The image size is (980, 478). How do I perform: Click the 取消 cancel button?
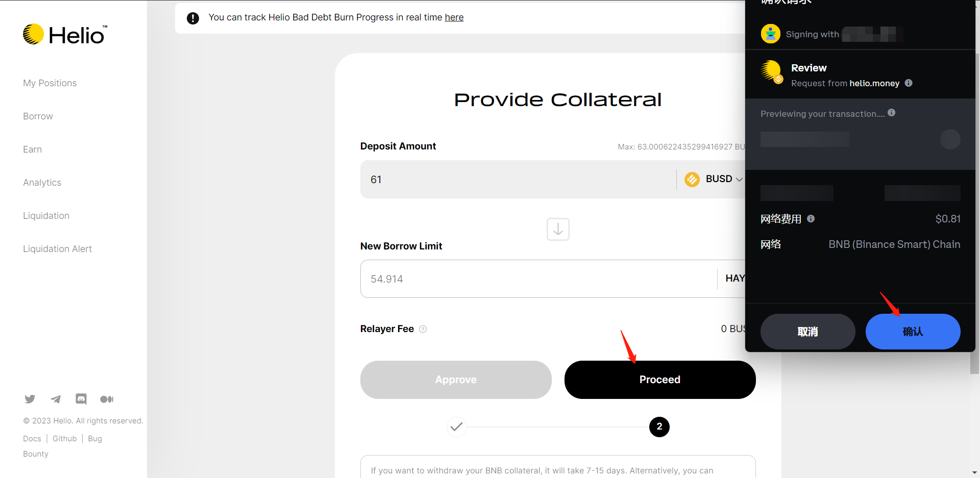click(x=807, y=332)
